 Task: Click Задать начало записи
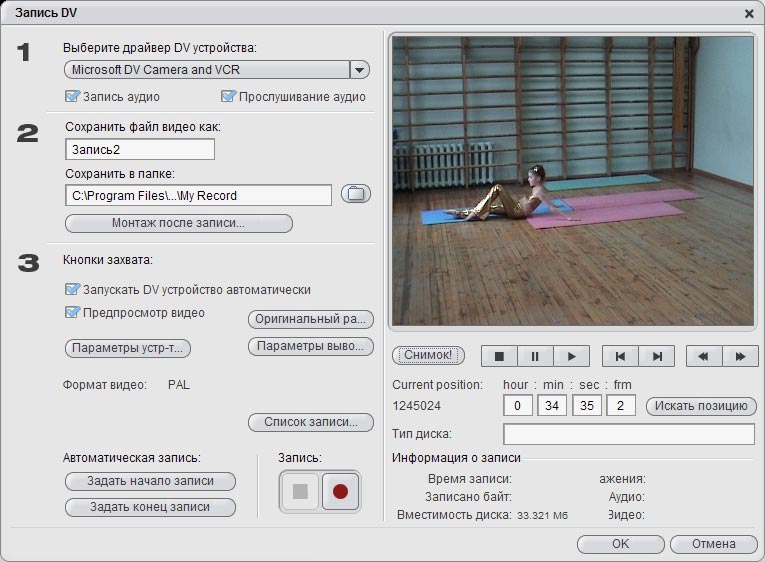point(150,482)
